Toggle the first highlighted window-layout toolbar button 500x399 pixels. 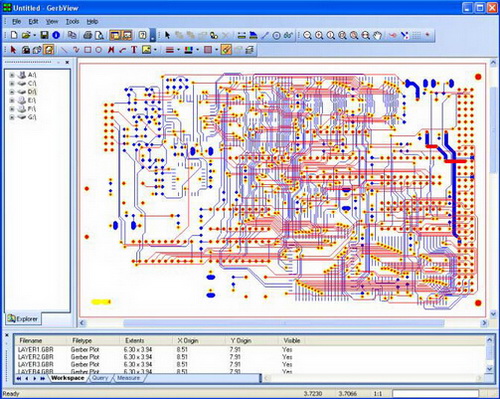click(x=115, y=35)
